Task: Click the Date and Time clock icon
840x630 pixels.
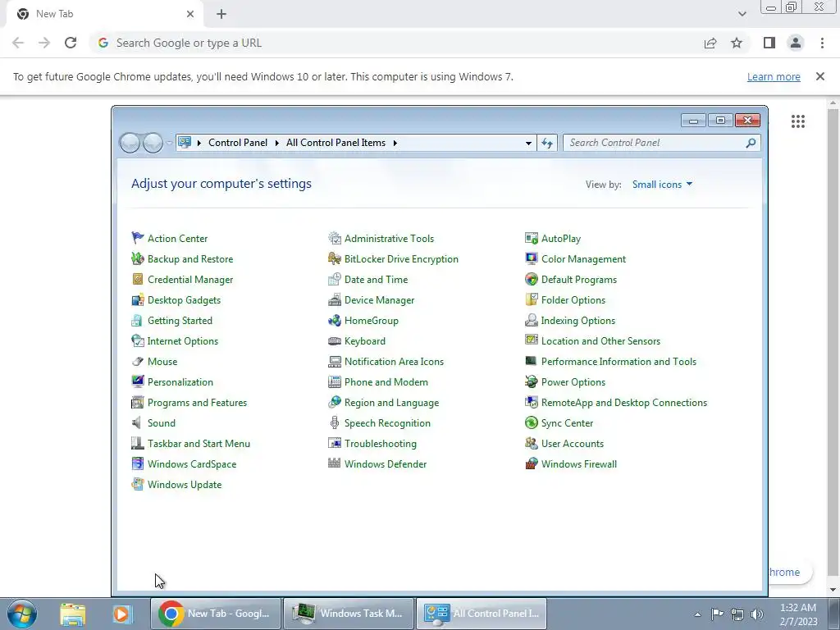Action: pyautogui.click(x=335, y=279)
